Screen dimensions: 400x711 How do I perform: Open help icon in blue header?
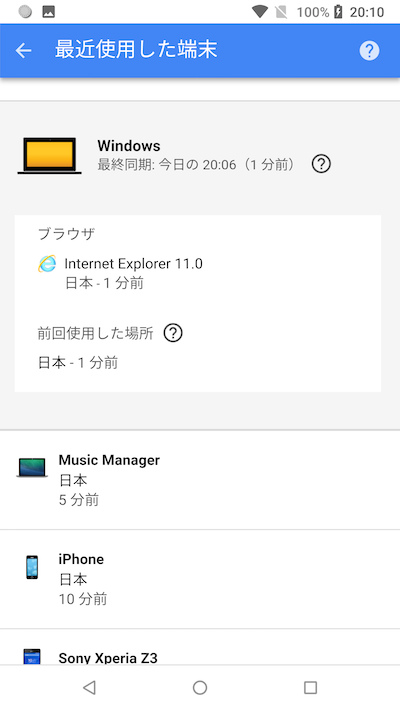(369, 50)
